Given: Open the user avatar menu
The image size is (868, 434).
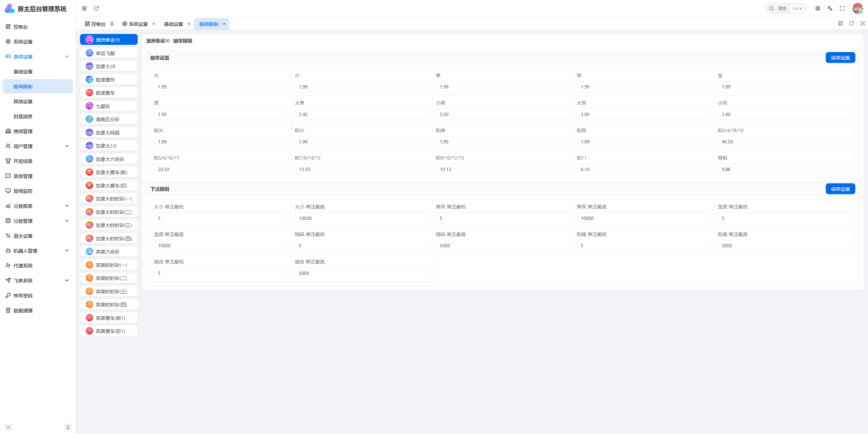Looking at the screenshot, I should click(857, 8).
